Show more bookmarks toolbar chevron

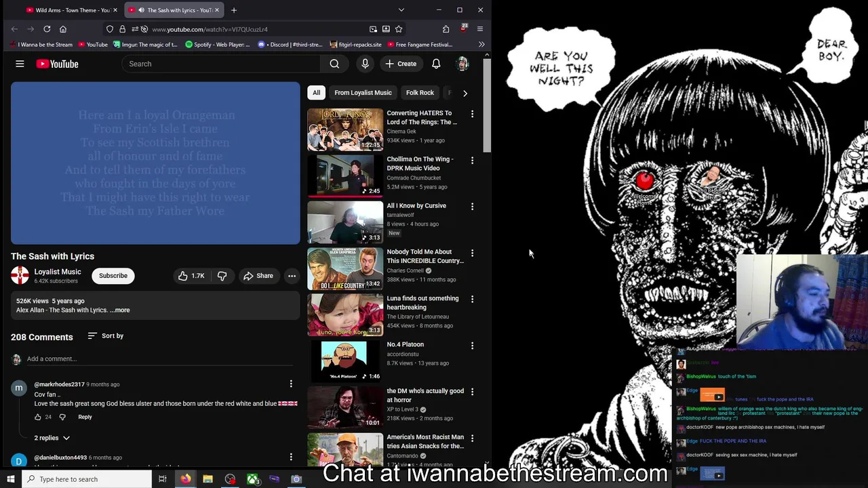pyautogui.click(x=481, y=45)
